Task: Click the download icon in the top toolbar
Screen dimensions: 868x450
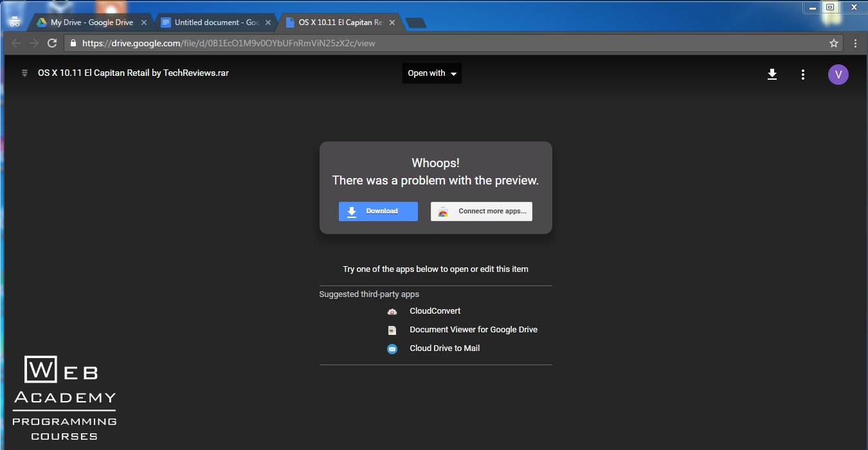Action: (772, 75)
